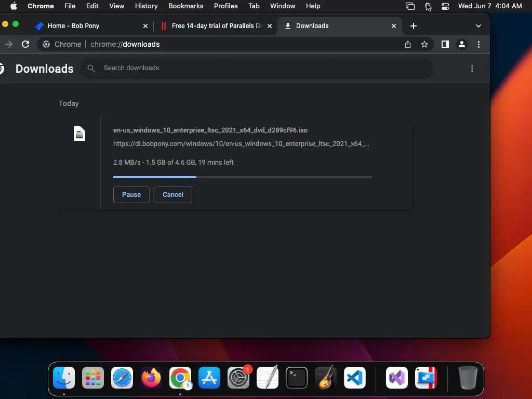Close the Parallels trial tab
Screen dimensions: 532x399
tap(270, 26)
